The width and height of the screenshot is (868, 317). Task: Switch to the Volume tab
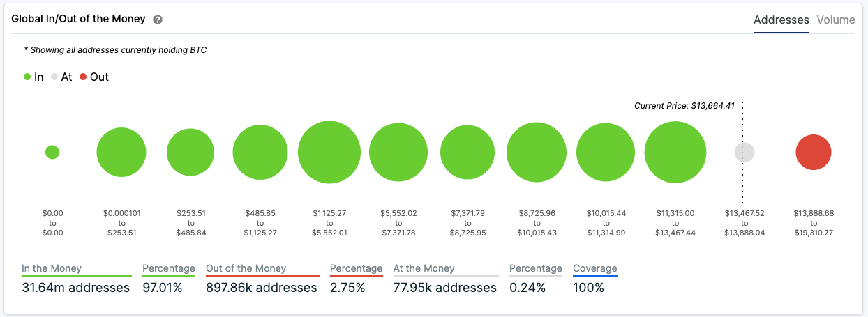[835, 20]
